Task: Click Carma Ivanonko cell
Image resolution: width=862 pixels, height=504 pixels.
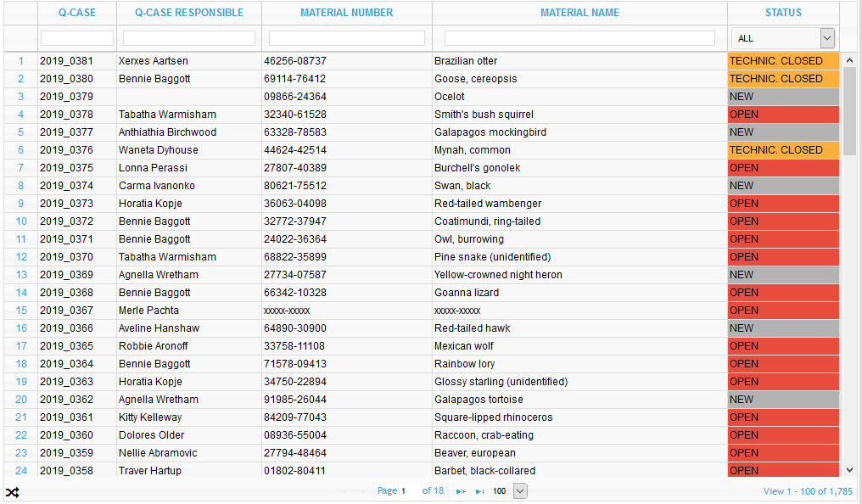Action: [x=189, y=186]
